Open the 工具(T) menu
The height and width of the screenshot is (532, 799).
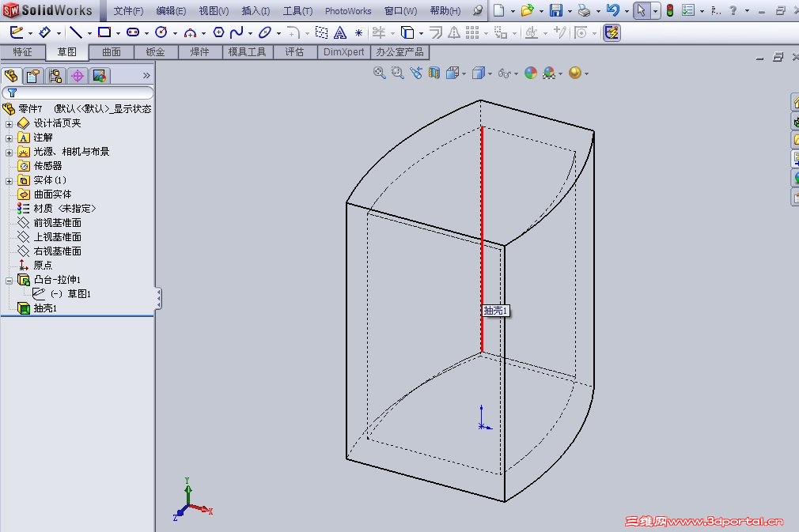click(297, 11)
